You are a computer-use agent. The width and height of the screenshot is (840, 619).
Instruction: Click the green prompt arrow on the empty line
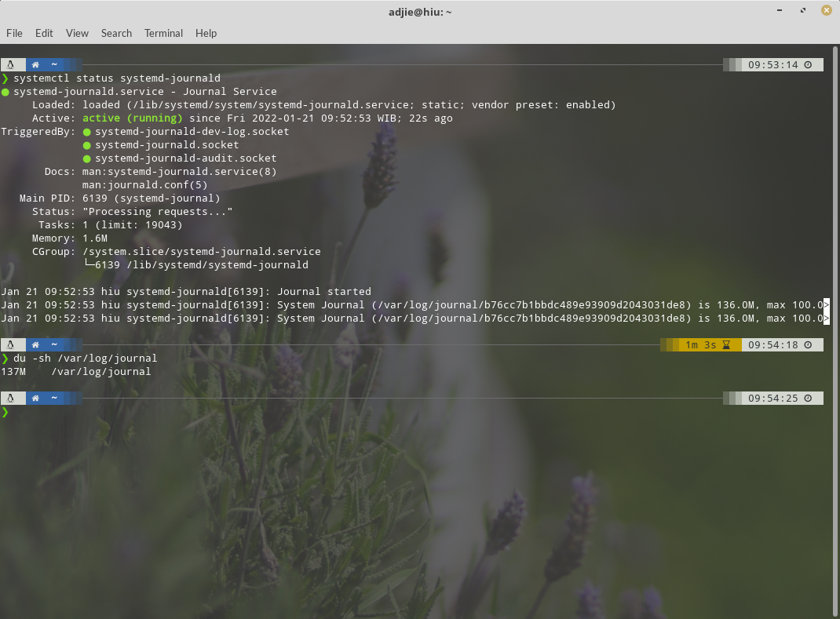(x=5, y=412)
